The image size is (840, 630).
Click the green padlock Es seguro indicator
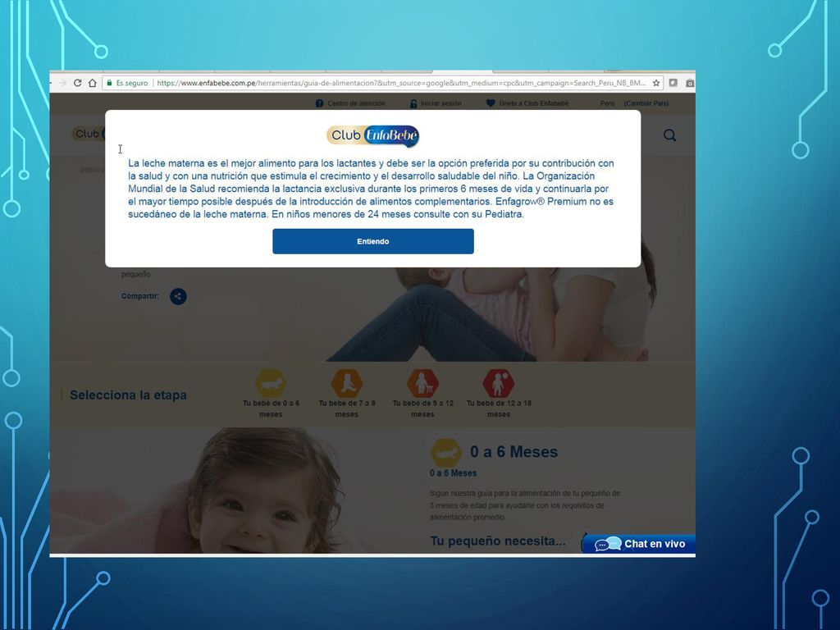(127, 83)
